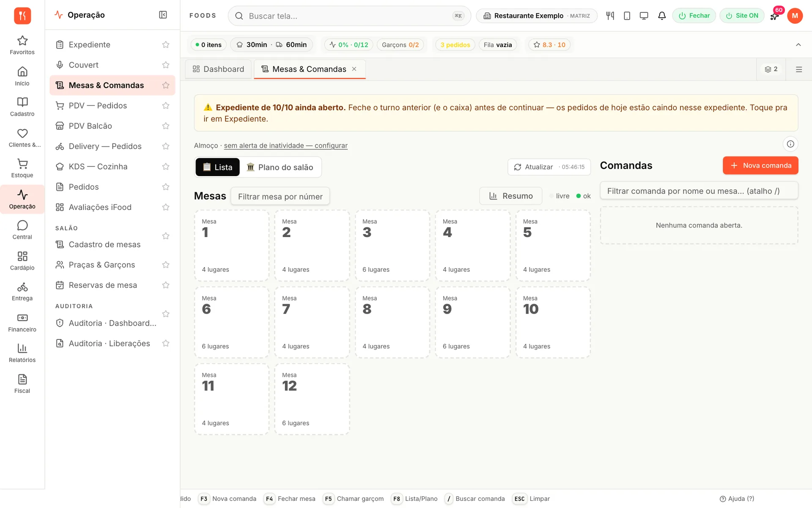This screenshot has height=508, width=812.
Task: Focus the Filtrar mesa por número field
Action: click(x=280, y=196)
